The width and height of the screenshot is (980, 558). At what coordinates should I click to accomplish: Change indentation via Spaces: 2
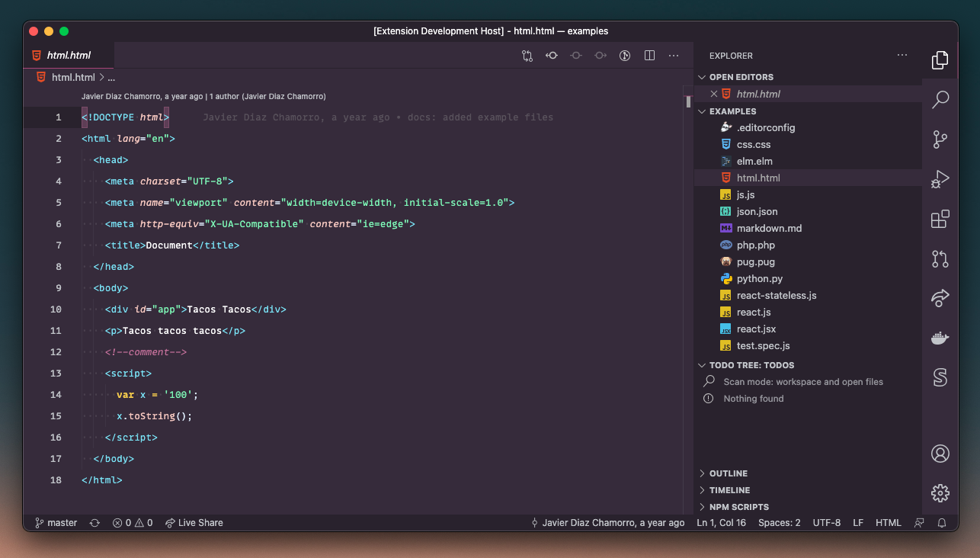(780, 523)
